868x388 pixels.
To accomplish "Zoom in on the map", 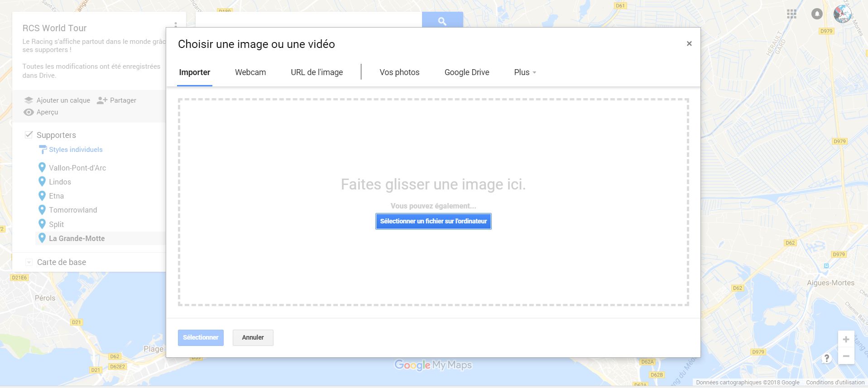I will point(845,339).
